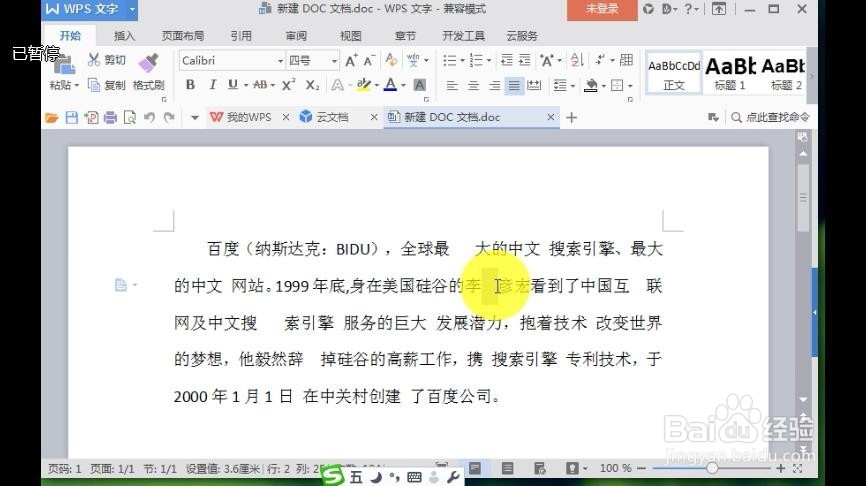The image size is (866, 486).
Task: Redo the last action
Action: click(169, 118)
